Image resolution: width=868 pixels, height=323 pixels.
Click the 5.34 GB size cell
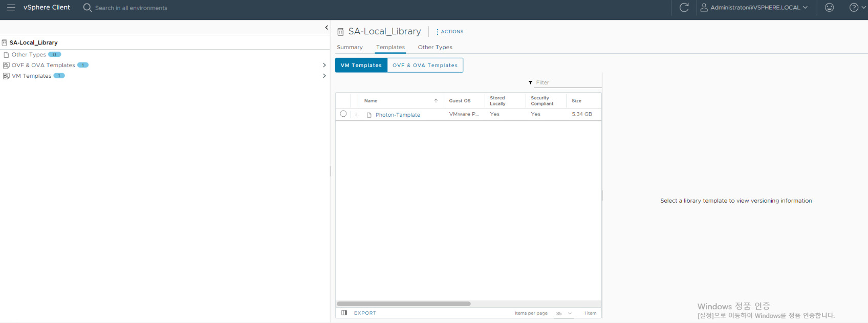coord(582,114)
